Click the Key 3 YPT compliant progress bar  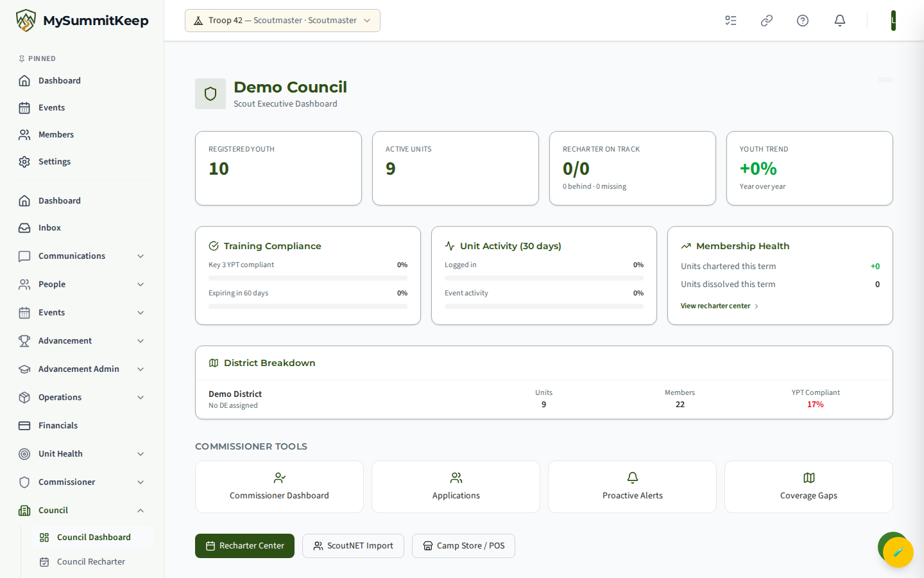[x=308, y=278]
